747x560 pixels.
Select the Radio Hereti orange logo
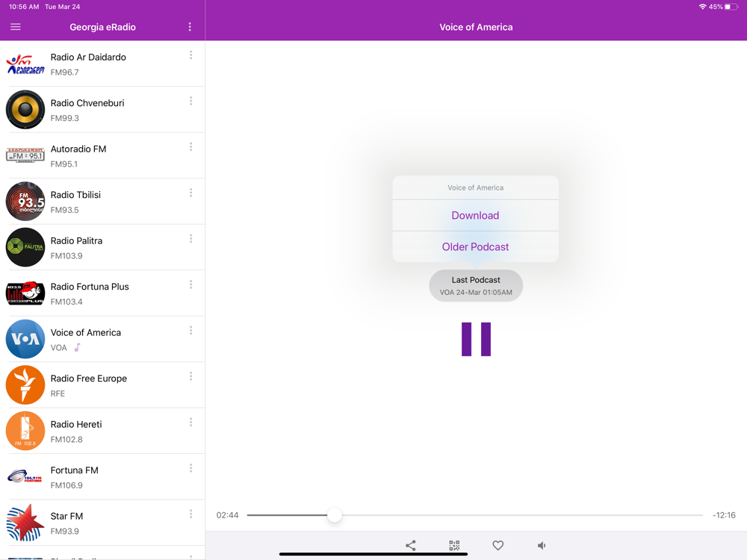pos(25,431)
